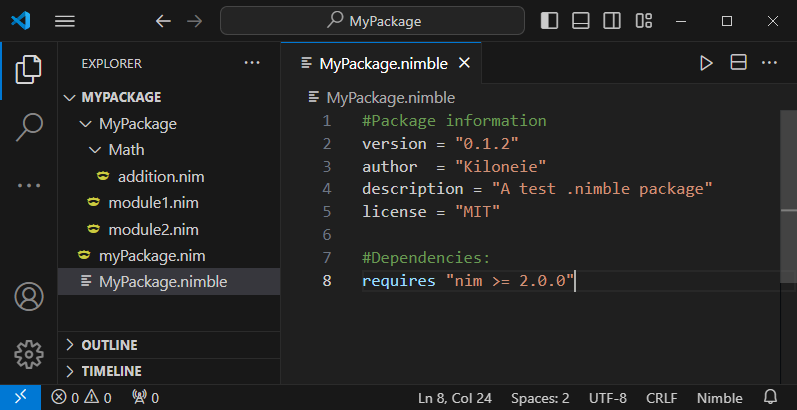Click the #Package information comment
797x410 pixels.
click(x=454, y=121)
